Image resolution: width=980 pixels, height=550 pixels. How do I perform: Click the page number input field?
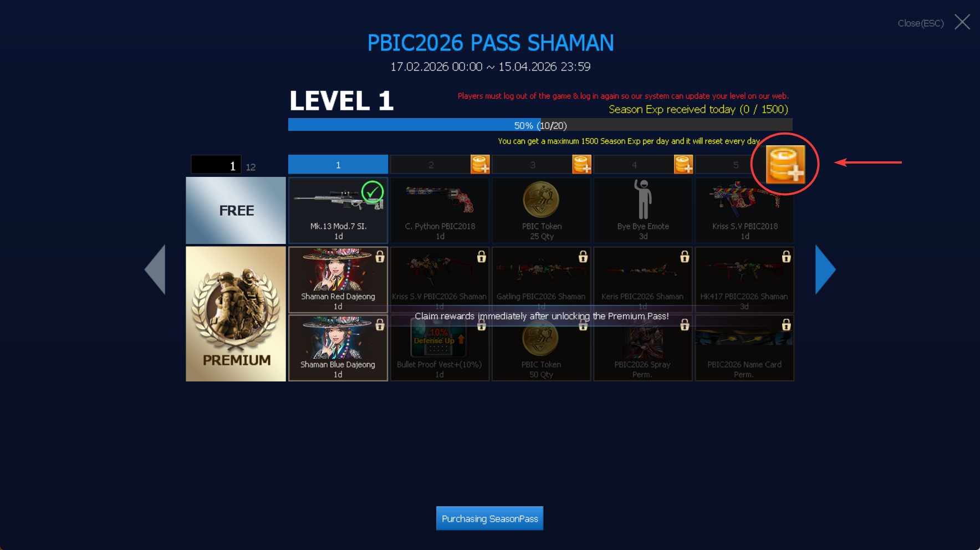coord(216,165)
